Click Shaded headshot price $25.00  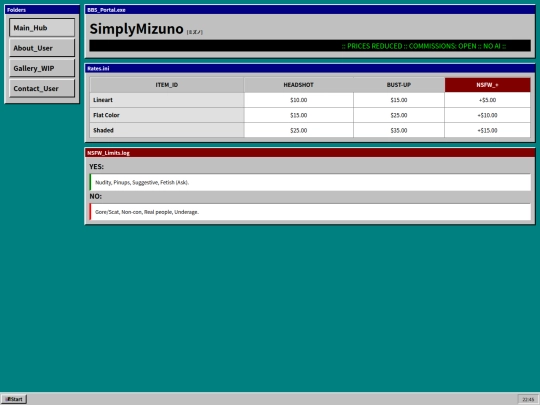point(299,130)
